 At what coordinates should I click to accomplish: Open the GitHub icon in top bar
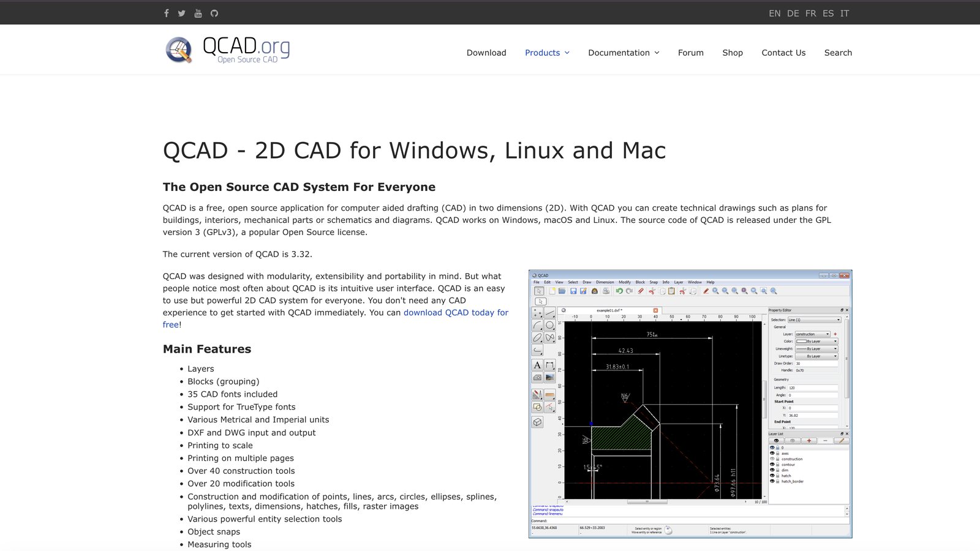(x=214, y=13)
